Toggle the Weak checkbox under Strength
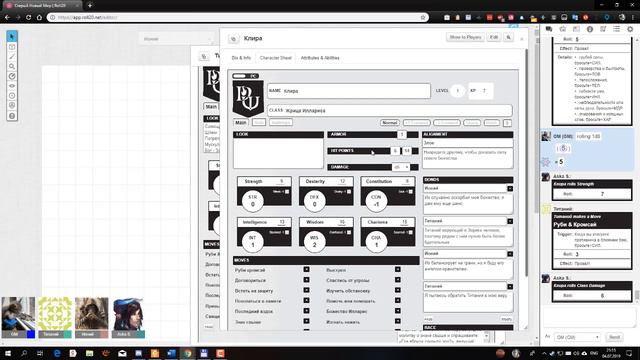The width and height of the screenshot is (640, 360). [x=287, y=191]
